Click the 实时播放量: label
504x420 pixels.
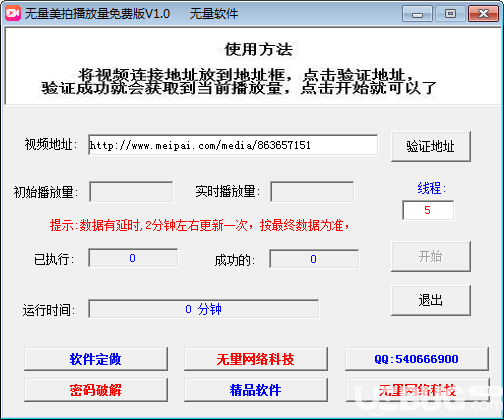(x=228, y=192)
